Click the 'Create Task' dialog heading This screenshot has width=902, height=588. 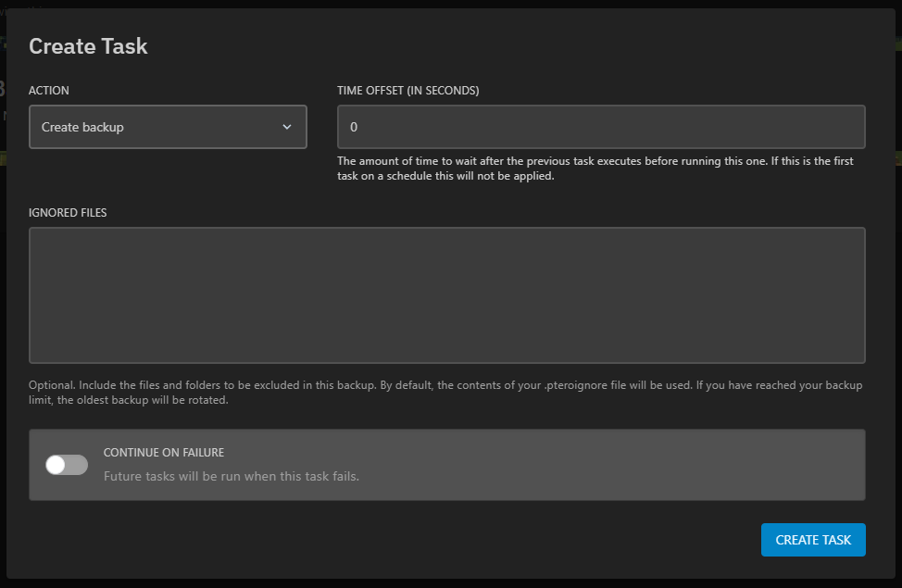pyautogui.click(x=88, y=46)
